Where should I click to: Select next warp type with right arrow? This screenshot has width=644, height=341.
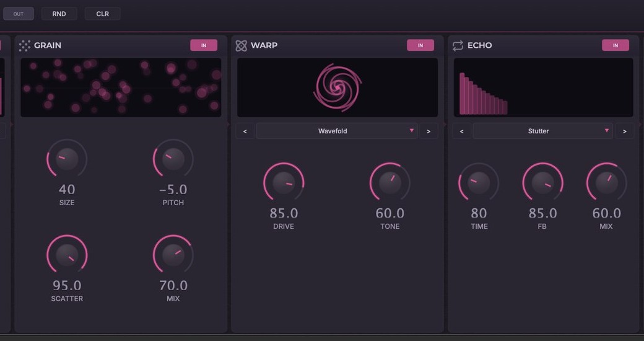(x=429, y=131)
